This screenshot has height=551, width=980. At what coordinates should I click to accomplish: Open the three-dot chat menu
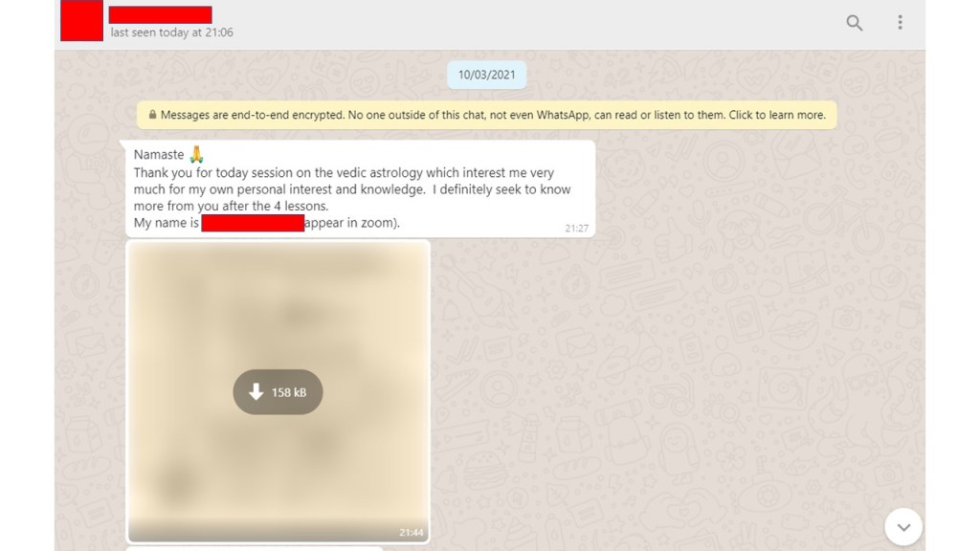[x=900, y=23]
